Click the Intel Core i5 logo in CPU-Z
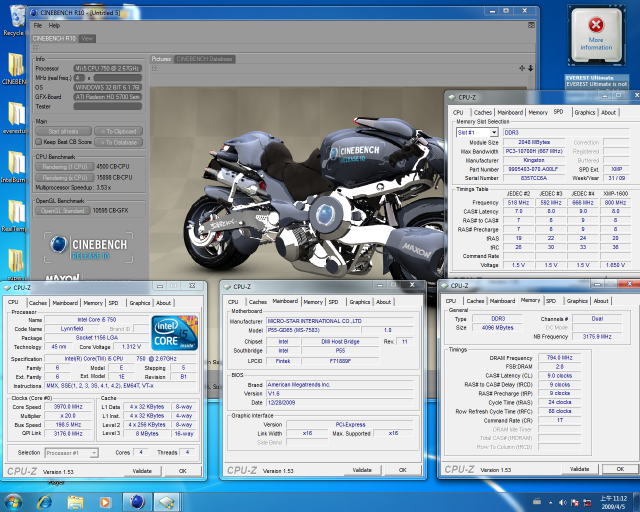The height and width of the screenshot is (512, 640). click(174, 332)
